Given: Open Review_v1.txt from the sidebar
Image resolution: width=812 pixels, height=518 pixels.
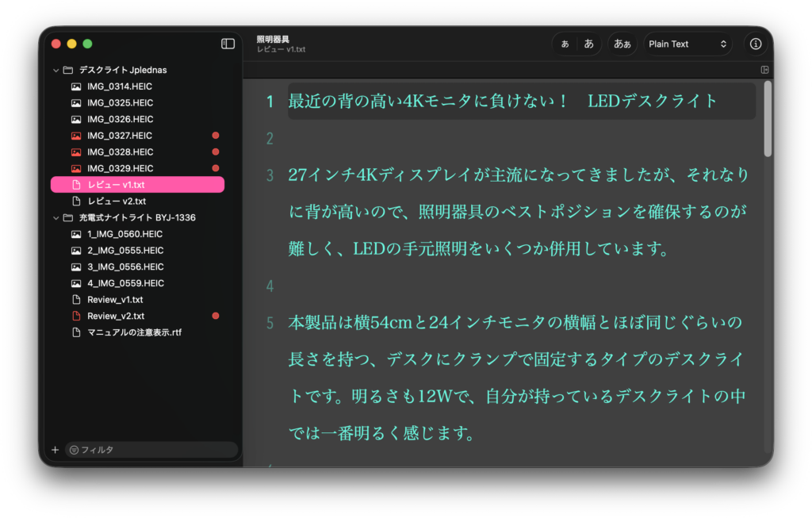Looking at the screenshot, I should coord(115,300).
